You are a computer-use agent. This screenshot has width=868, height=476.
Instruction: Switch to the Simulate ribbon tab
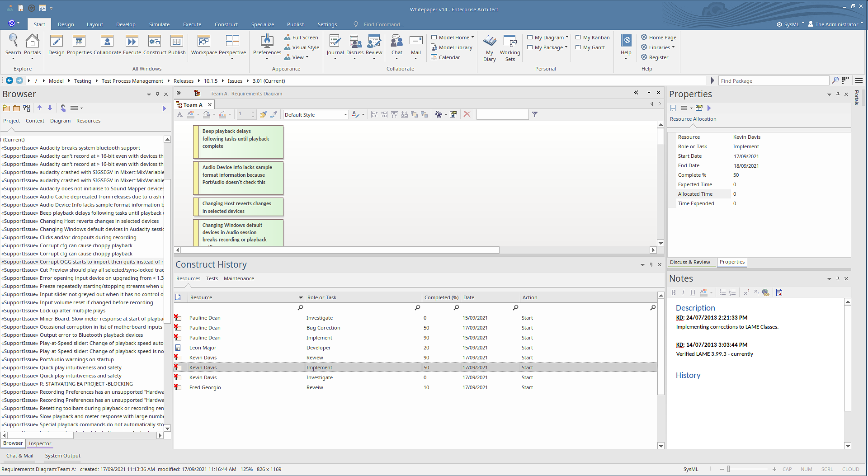click(159, 24)
